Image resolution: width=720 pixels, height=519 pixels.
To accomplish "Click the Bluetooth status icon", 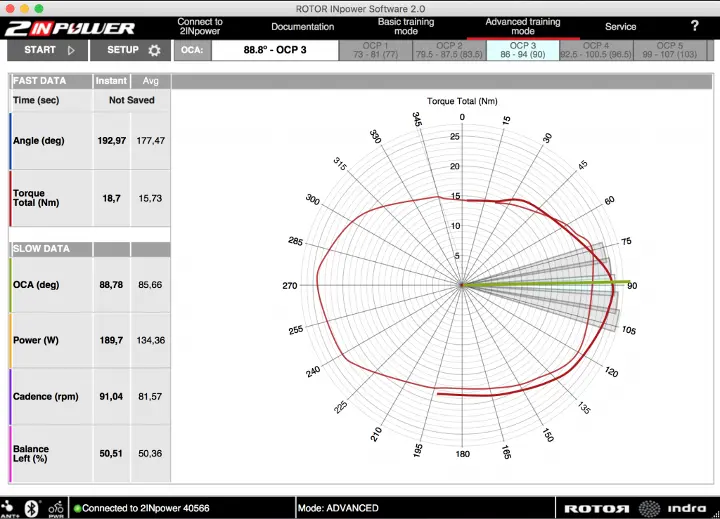I will pyautogui.click(x=31, y=508).
